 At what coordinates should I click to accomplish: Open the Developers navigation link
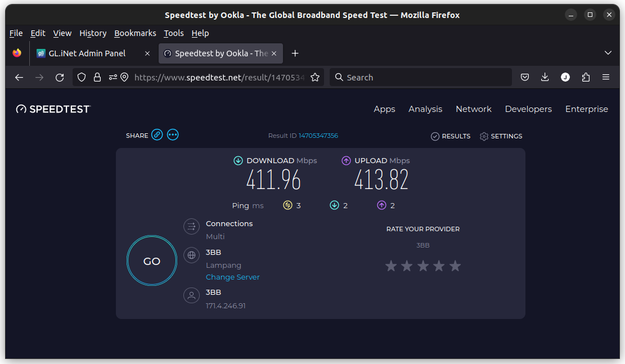(528, 109)
